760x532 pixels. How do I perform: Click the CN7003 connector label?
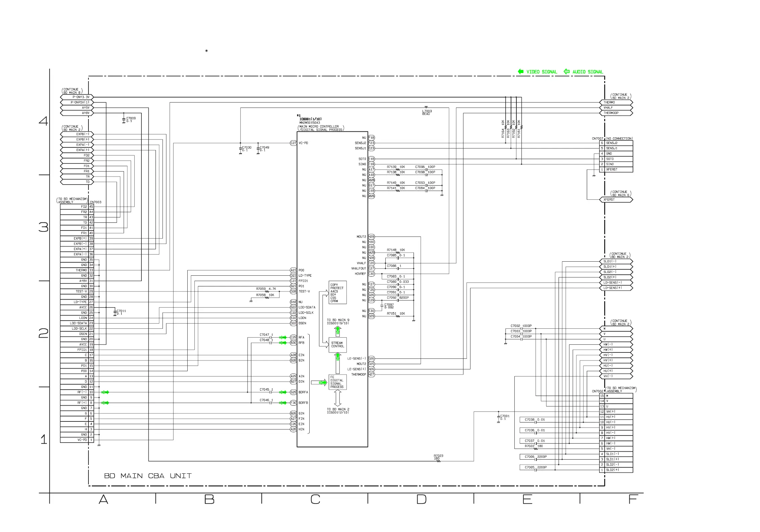pos(96,202)
